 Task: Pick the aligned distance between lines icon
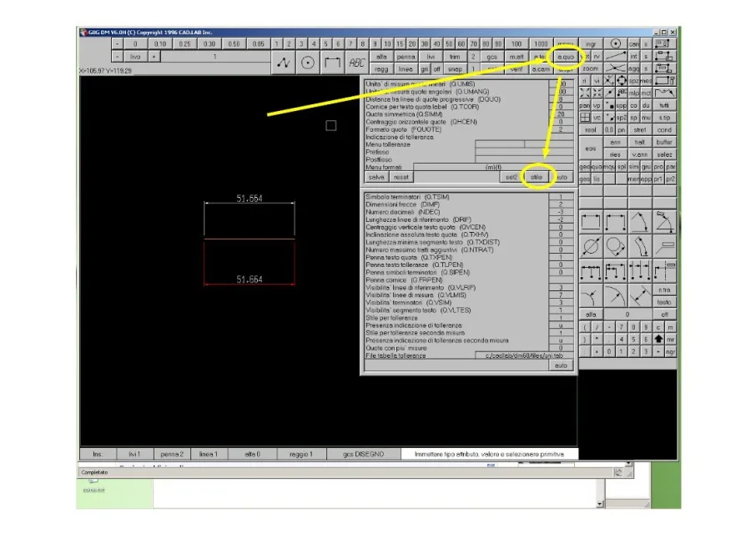click(x=640, y=296)
